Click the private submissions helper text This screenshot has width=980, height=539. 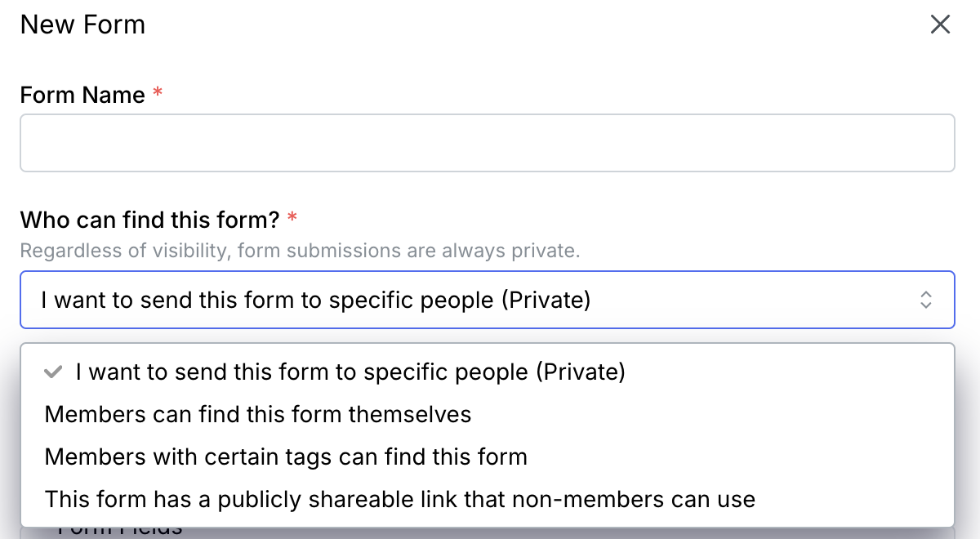tap(301, 250)
